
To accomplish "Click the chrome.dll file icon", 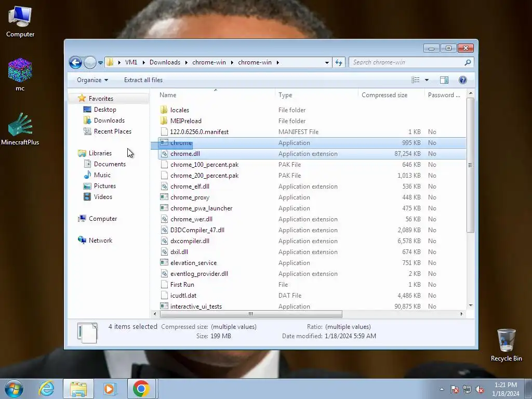I will tap(164, 154).
